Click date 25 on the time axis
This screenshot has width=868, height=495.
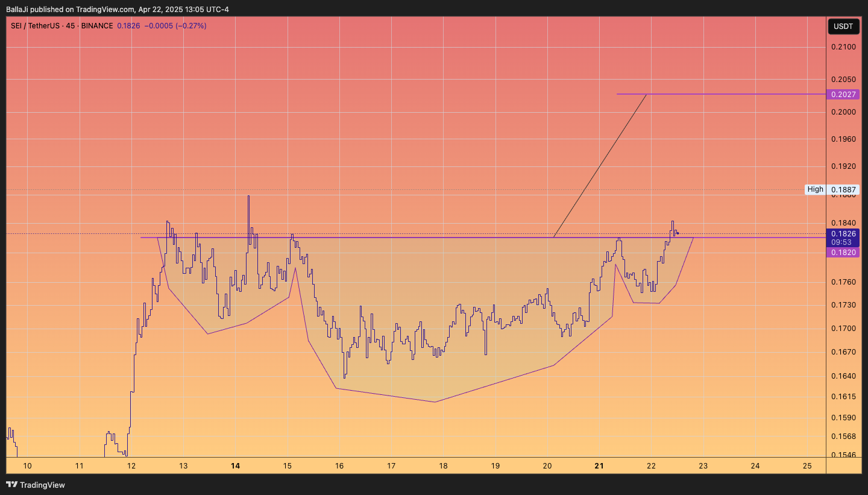(808, 465)
